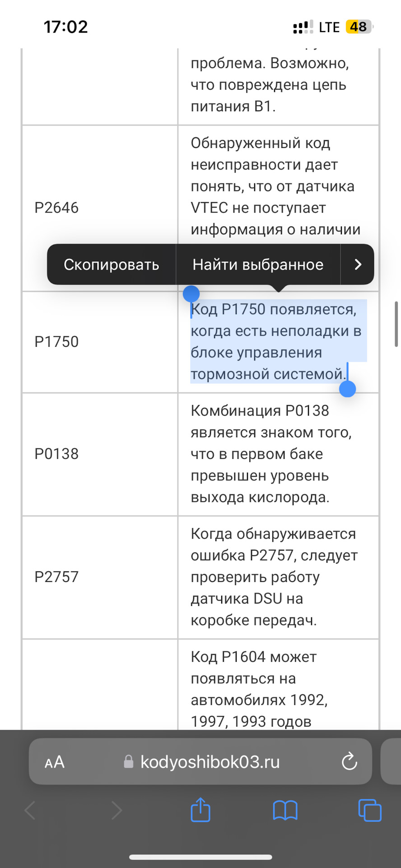Open the tabs overview icon
401x868 pixels.
tap(369, 810)
